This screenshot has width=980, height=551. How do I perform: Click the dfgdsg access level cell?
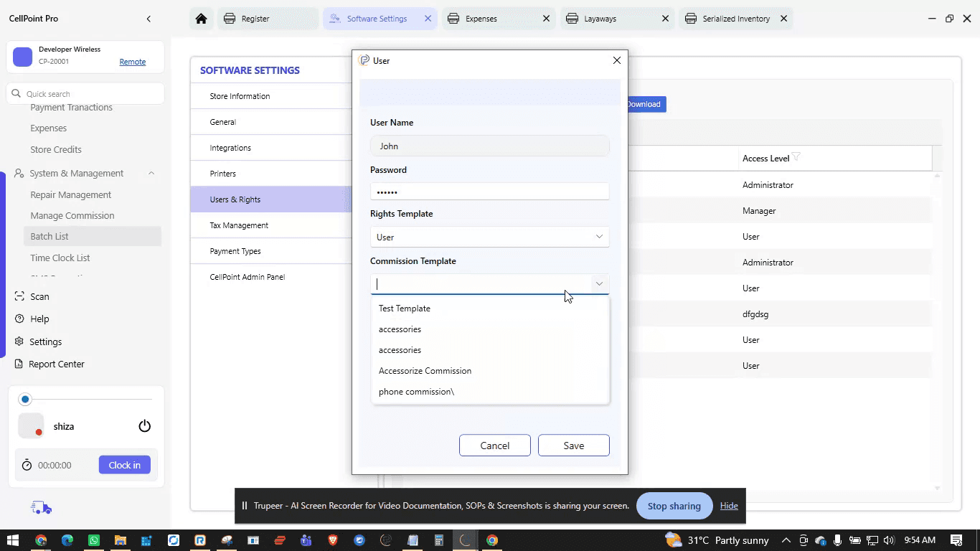(x=755, y=314)
